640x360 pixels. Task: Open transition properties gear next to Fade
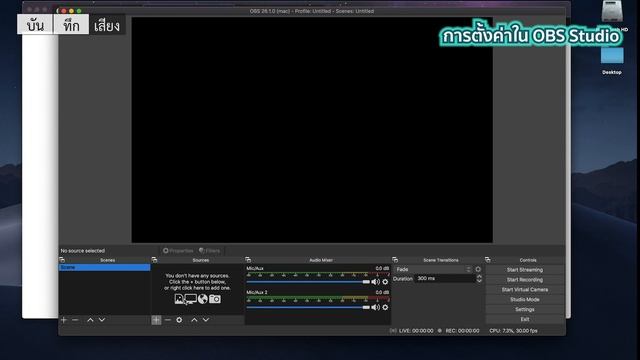(x=478, y=269)
